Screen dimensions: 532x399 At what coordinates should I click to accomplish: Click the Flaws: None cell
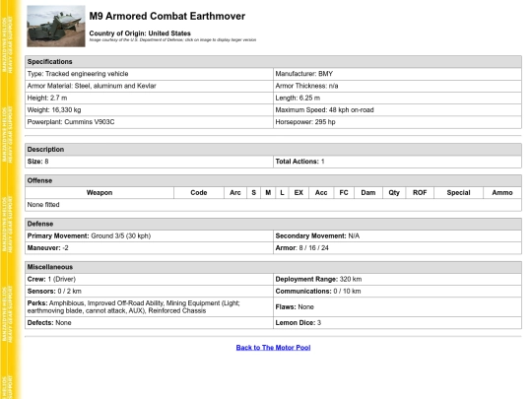397,307
